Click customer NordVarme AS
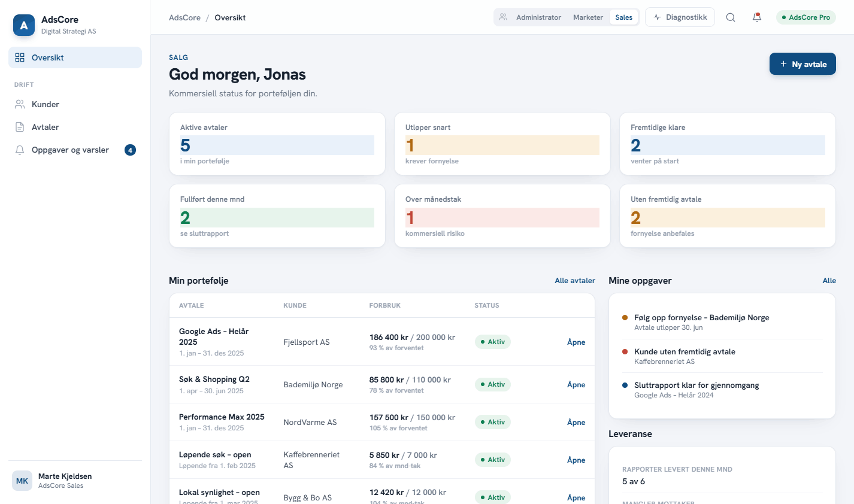 pyautogui.click(x=310, y=423)
